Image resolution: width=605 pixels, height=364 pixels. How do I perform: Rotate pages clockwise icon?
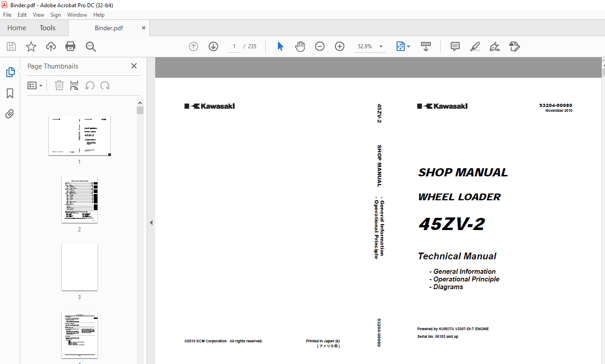tap(105, 85)
